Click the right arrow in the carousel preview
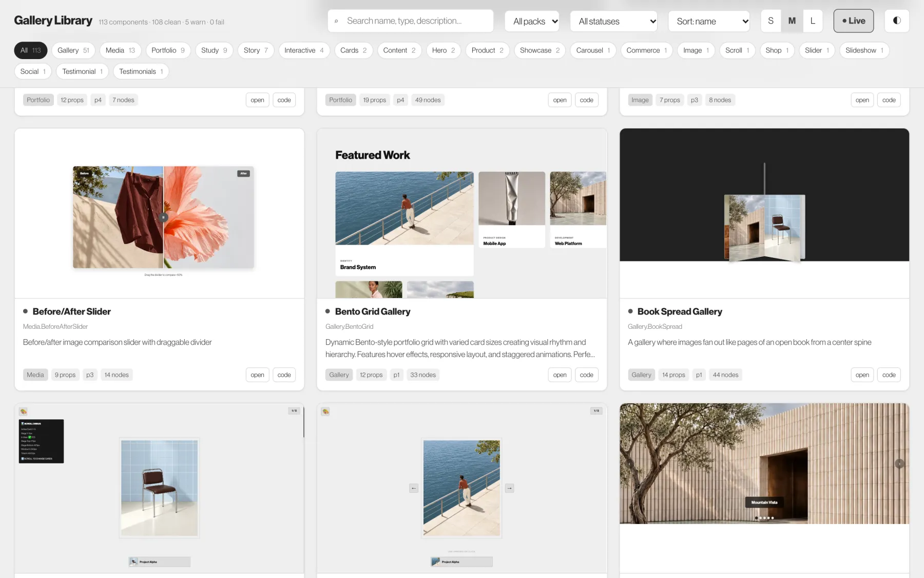 point(509,488)
